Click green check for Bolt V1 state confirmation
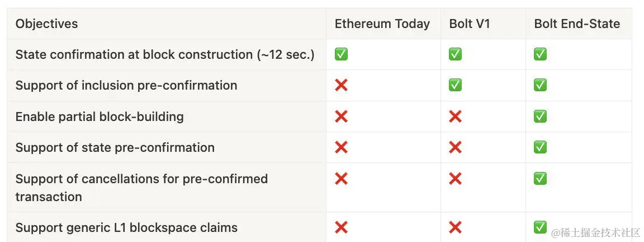 pyautogui.click(x=455, y=54)
